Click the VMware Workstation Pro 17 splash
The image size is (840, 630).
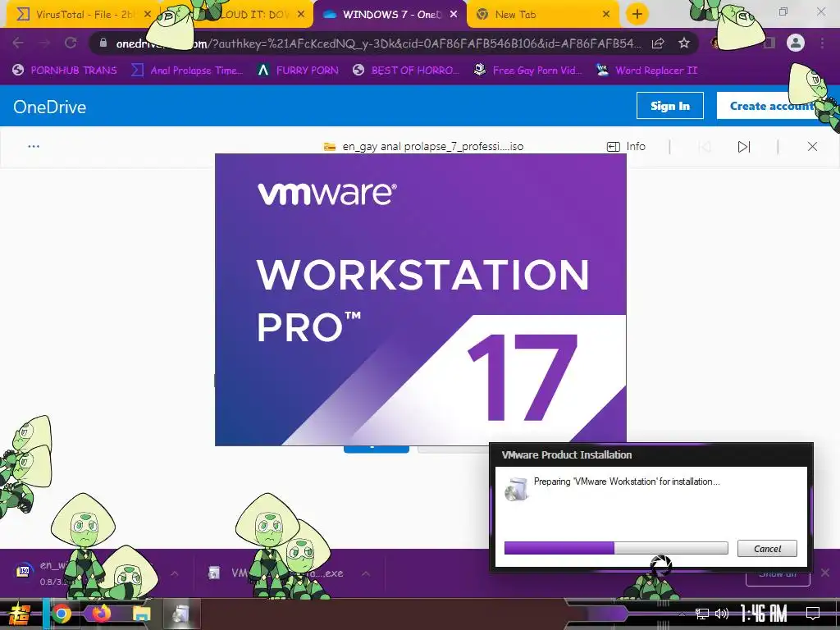coord(421,299)
